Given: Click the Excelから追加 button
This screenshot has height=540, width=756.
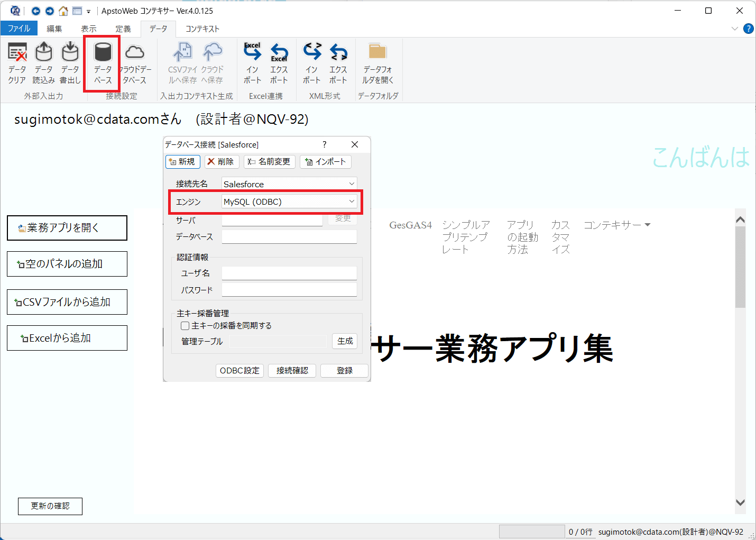Looking at the screenshot, I should tap(67, 338).
